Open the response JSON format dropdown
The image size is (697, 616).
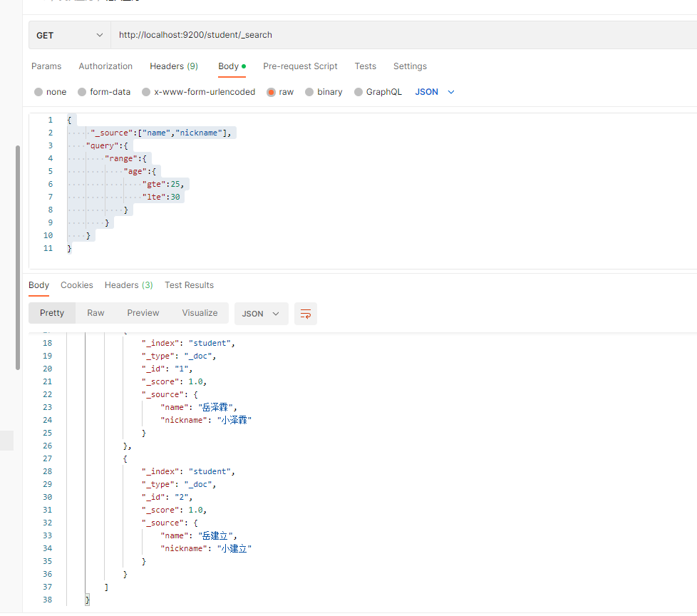click(261, 314)
